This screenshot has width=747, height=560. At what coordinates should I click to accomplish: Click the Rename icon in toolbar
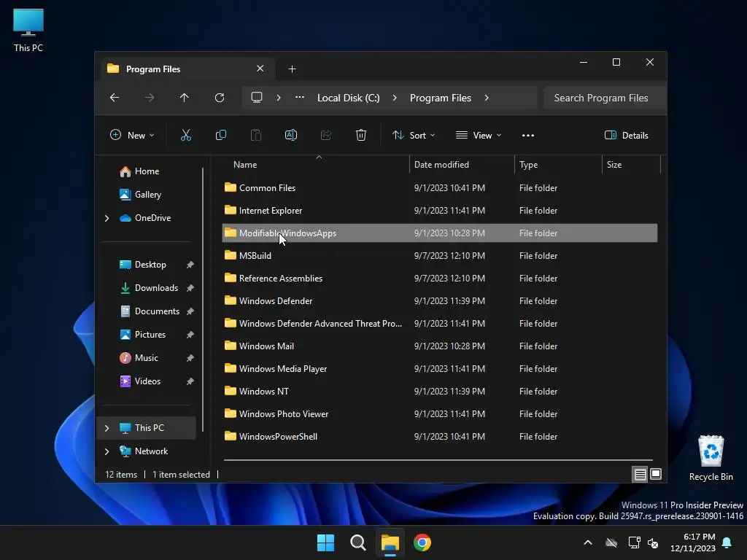click(x=290, y=135)
